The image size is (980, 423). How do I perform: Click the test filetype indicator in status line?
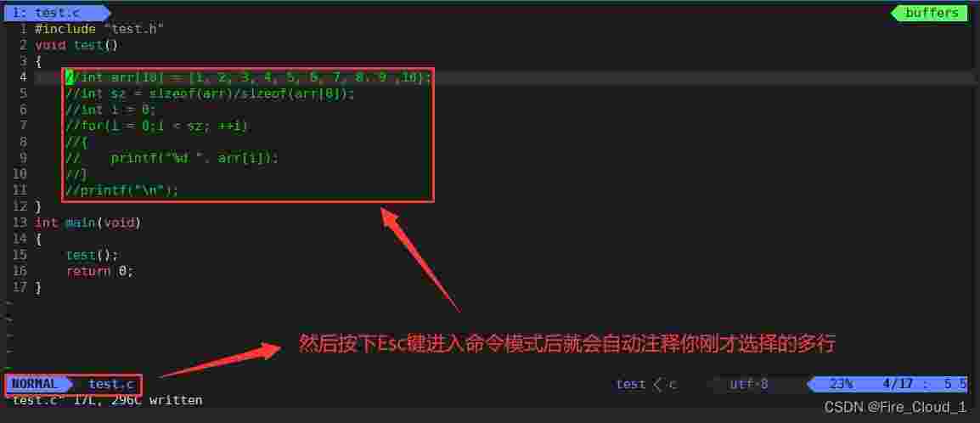point(631,384)
